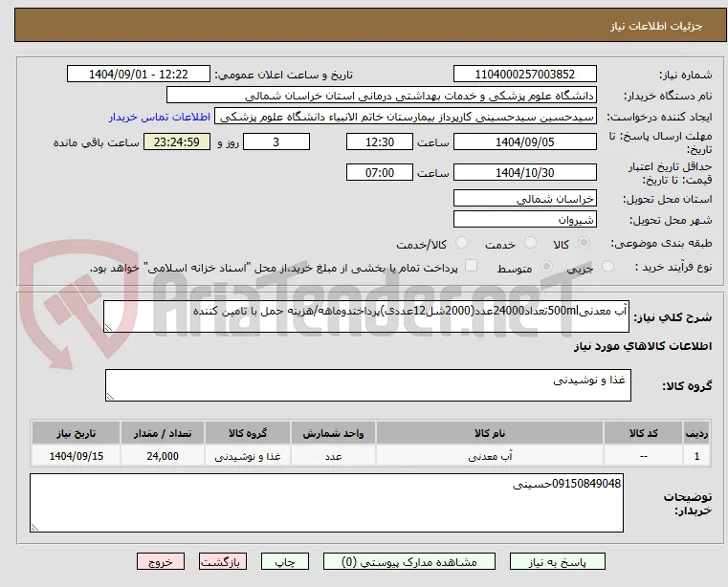
Task: Click the تعداد / مقدار column header
Action: [x=163, y=433]
